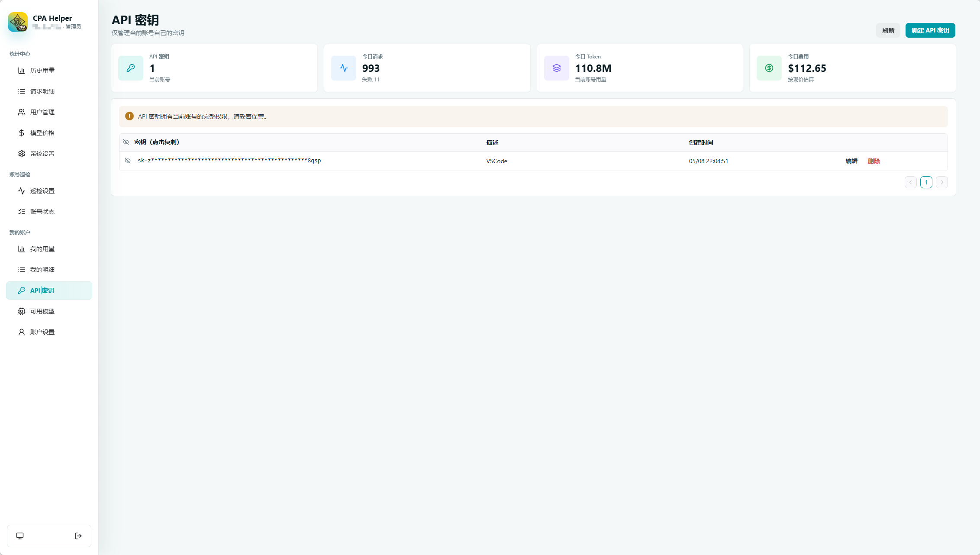Click the layers icon in 今日 Token card

tap(557, 68)
